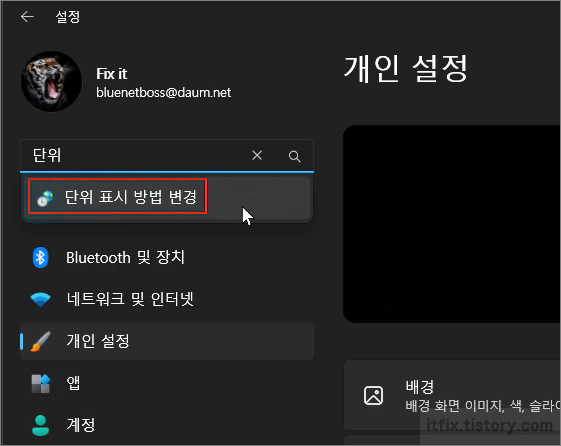Click the Wi-Fi network icon in sidebar

pos(40,299)
